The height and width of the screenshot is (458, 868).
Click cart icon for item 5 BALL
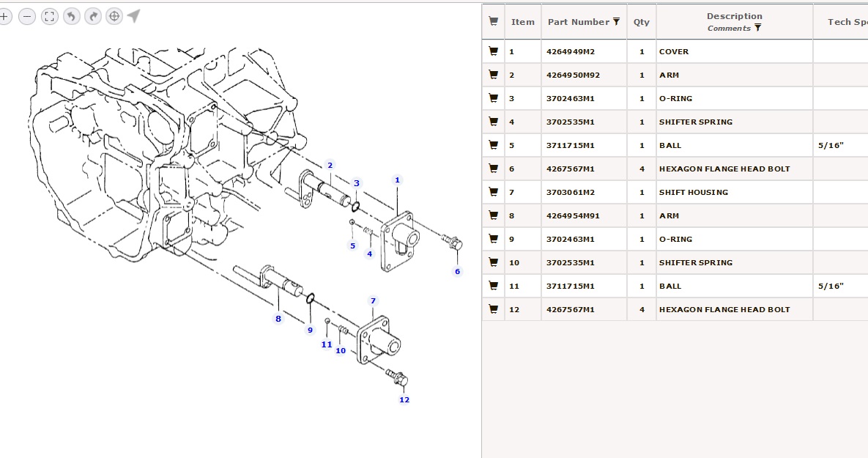coord(493,145)
